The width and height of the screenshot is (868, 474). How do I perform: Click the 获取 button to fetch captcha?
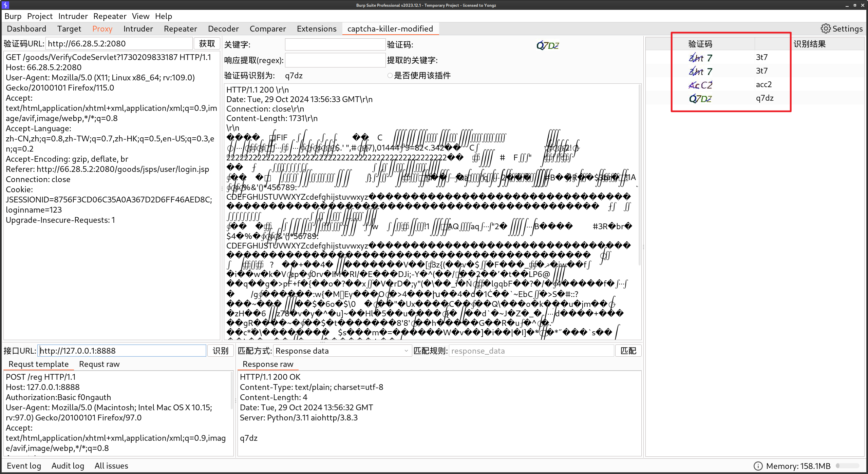[207, 44]
